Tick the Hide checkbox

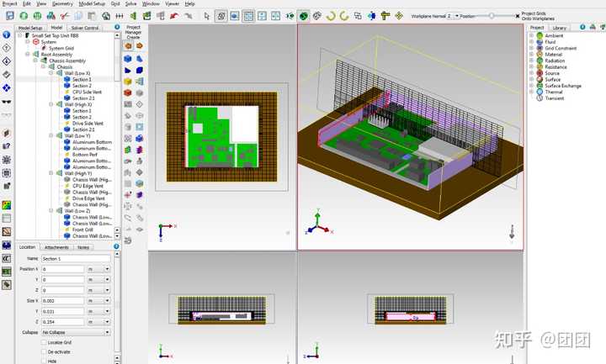pyautogui.click(x=44, y=361)
